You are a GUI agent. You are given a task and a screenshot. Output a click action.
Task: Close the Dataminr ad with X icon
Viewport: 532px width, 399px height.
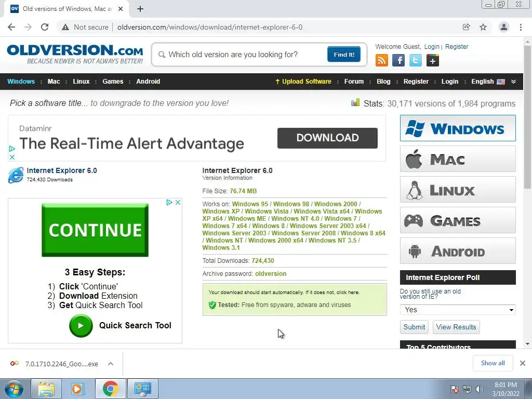coord(12,157)
